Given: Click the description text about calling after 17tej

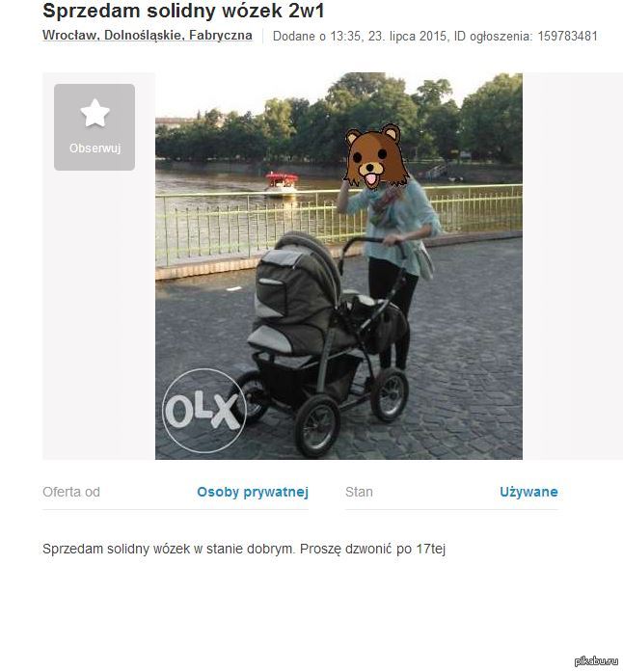Looking at the screenshot, I should tap(244, 549).
